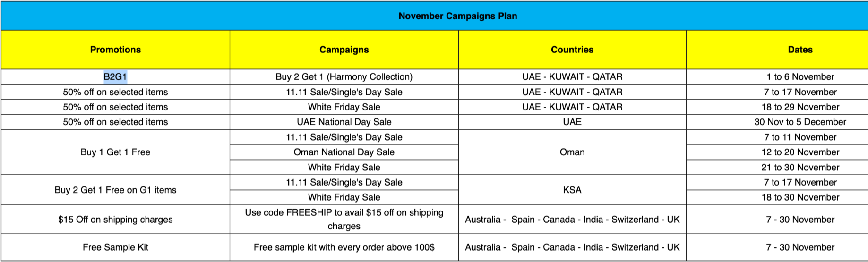Click the FREESHIP code campaign cell

(344, 219)
